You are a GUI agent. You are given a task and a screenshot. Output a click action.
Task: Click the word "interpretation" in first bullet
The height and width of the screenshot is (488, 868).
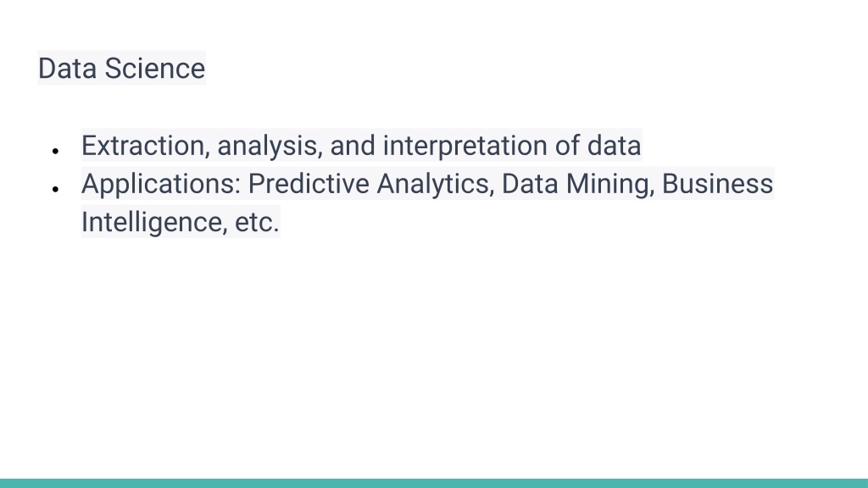[x=465, y=147]
